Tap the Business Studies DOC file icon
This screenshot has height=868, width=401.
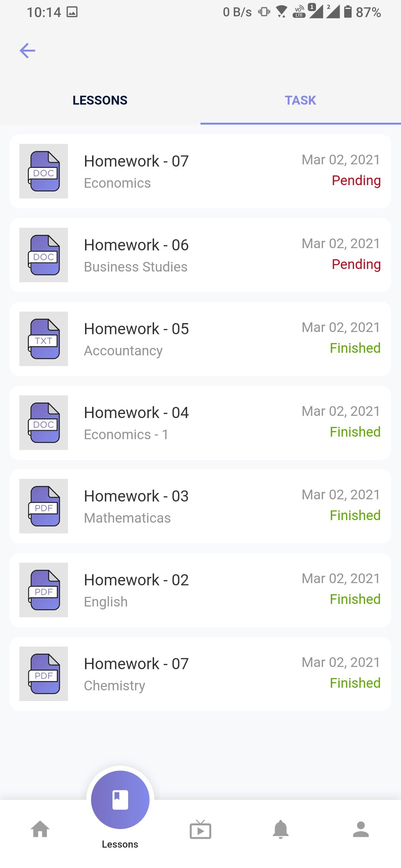click(43, 255)
